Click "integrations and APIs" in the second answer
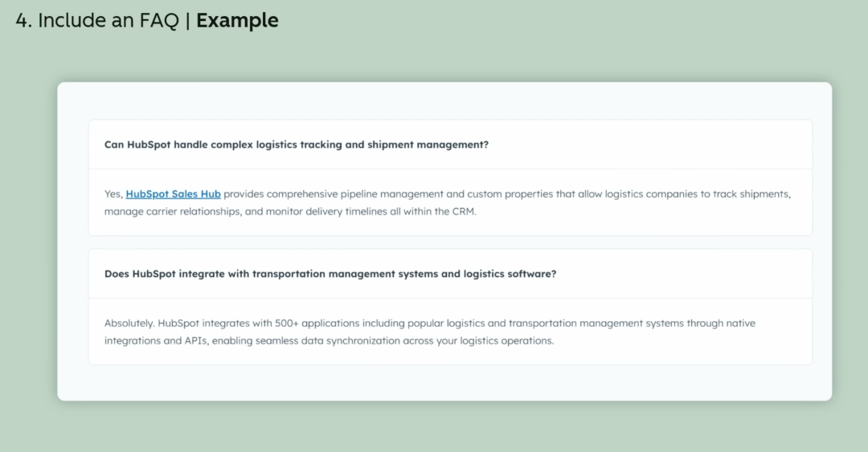Screen dimensions: 868x452 click(x=158, y=340)
